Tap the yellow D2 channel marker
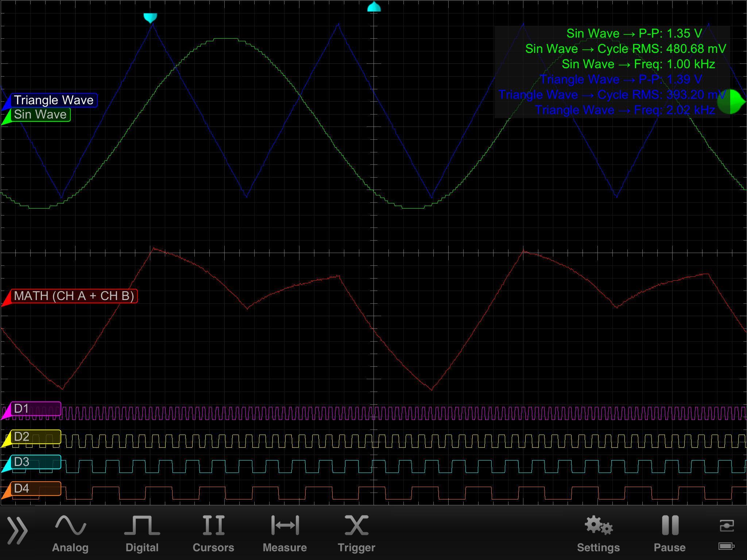Viewport: 747px width, 560px height. [x=6, y=441]
